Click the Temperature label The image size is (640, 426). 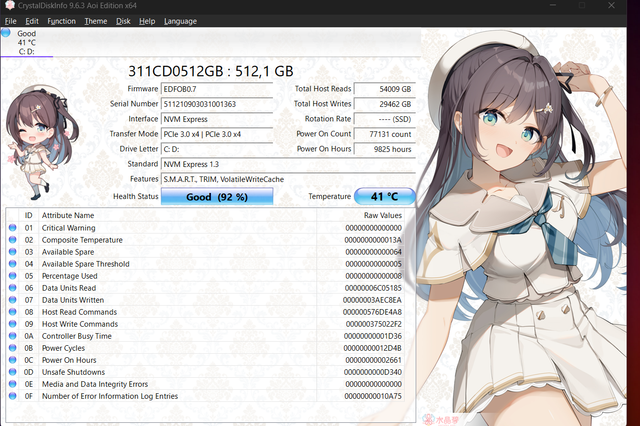click(329, 196)
